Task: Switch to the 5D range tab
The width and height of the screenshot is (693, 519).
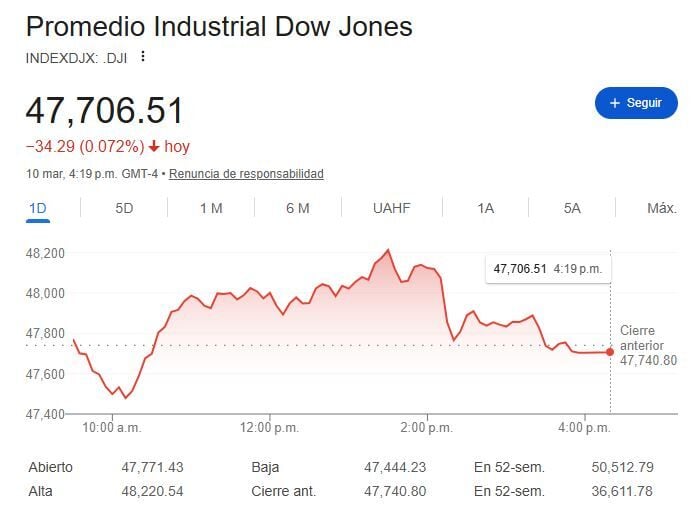Action: coord(124,208)
